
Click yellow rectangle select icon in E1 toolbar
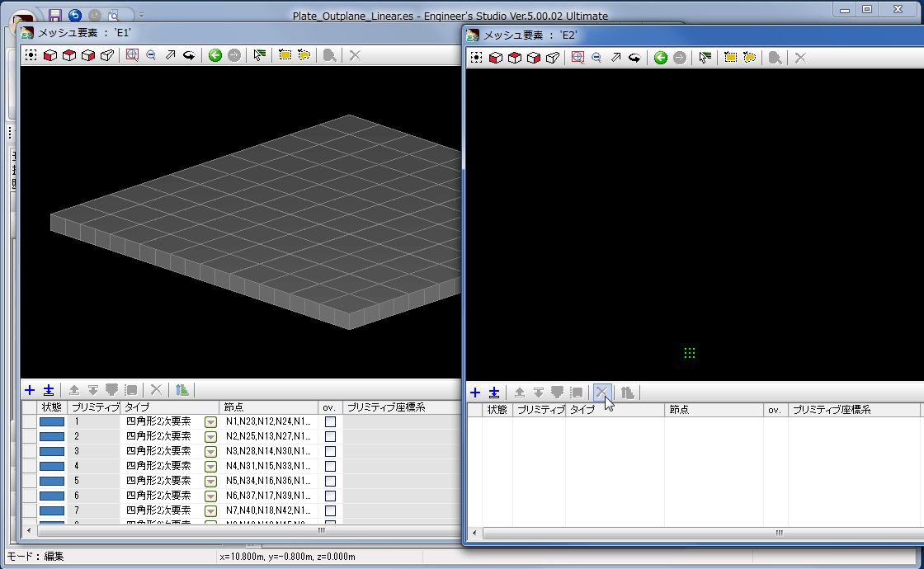pos(285,55)
